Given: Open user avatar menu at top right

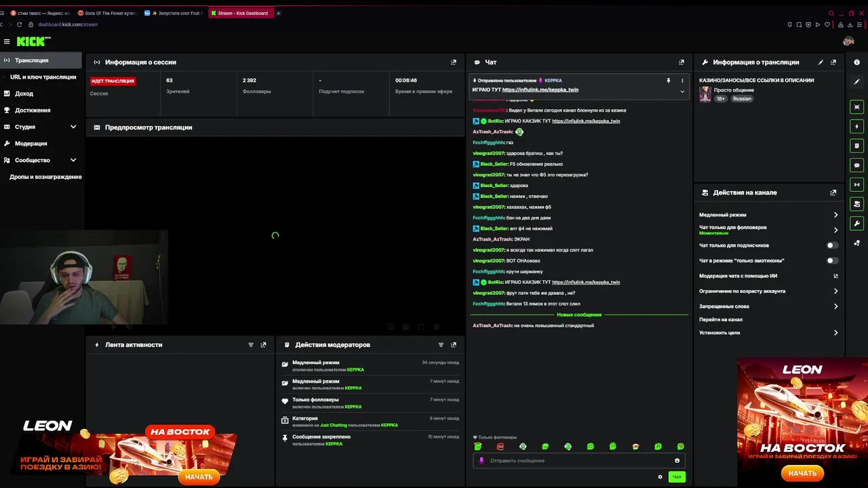Looking at the screenshot, I should (x=848, y=41).
